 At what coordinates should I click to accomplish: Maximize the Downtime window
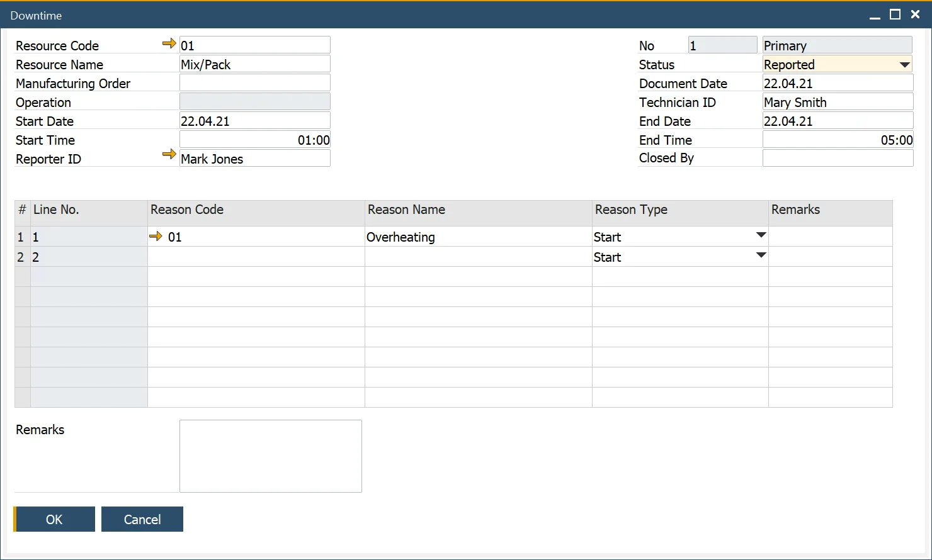point(895,14)
